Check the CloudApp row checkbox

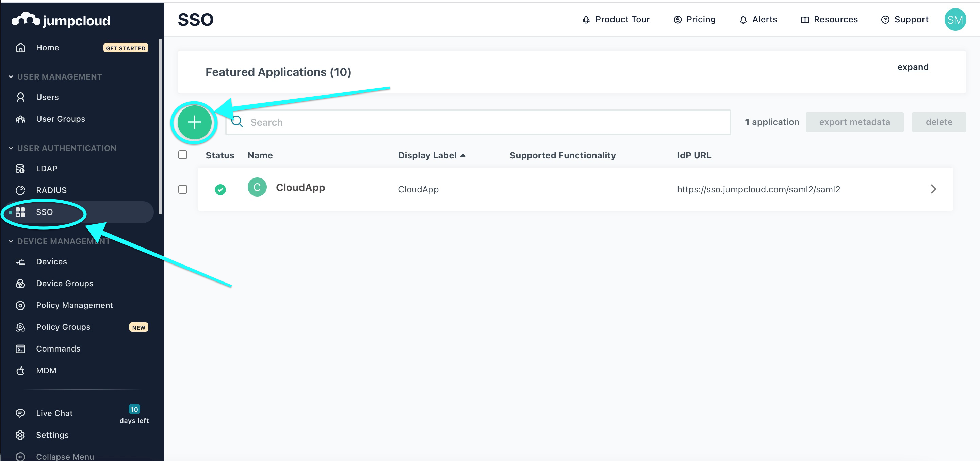pyautogui.click(x=183, y=189)
